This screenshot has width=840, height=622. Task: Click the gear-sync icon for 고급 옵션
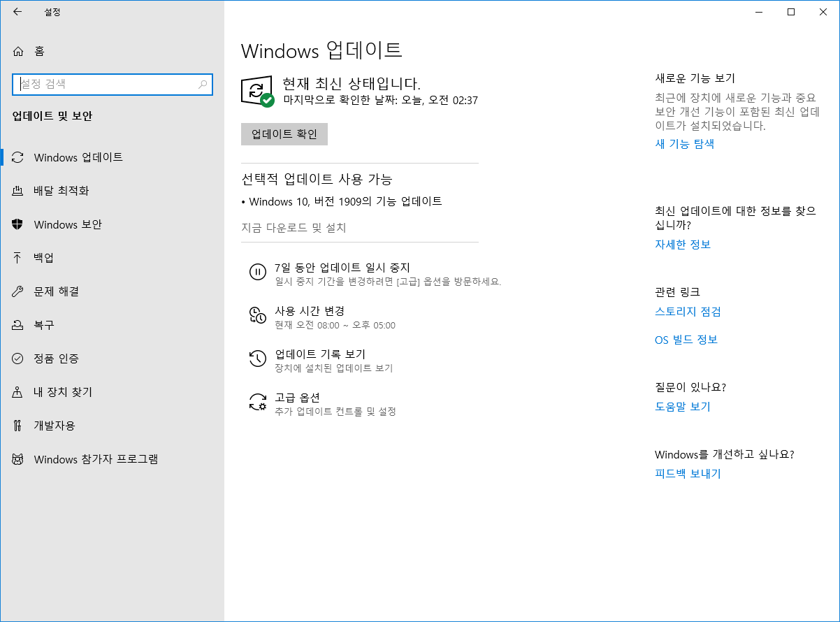258,402
